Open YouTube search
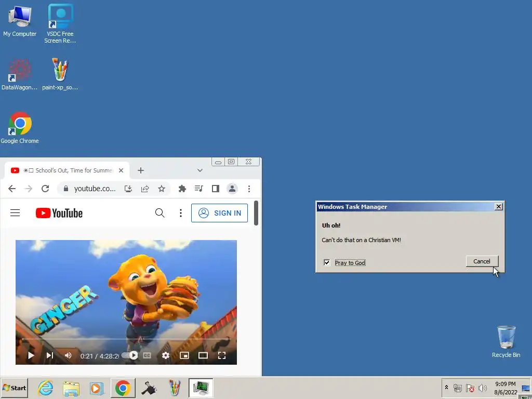 point(160,213)
